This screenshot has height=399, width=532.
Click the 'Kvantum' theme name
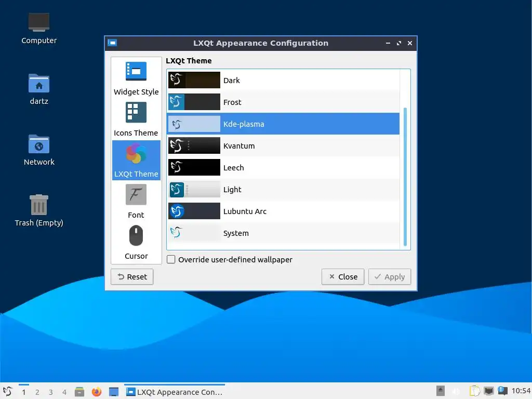(x=239, y=146)
